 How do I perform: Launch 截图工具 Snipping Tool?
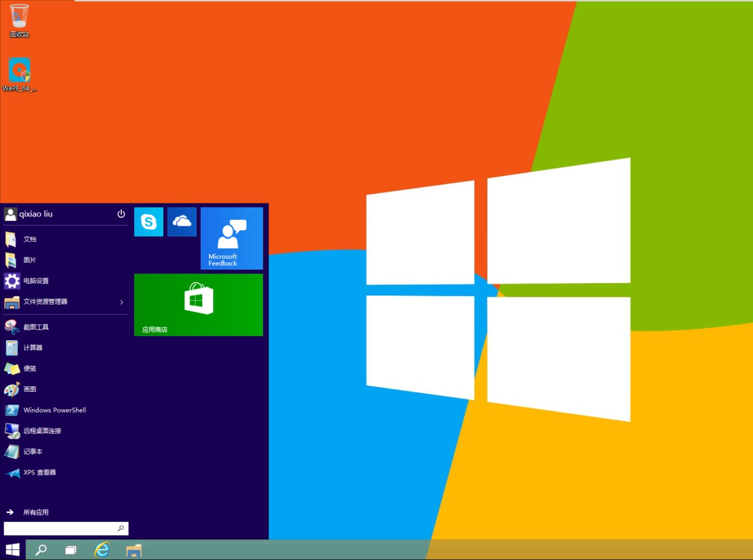click(65, 327)
